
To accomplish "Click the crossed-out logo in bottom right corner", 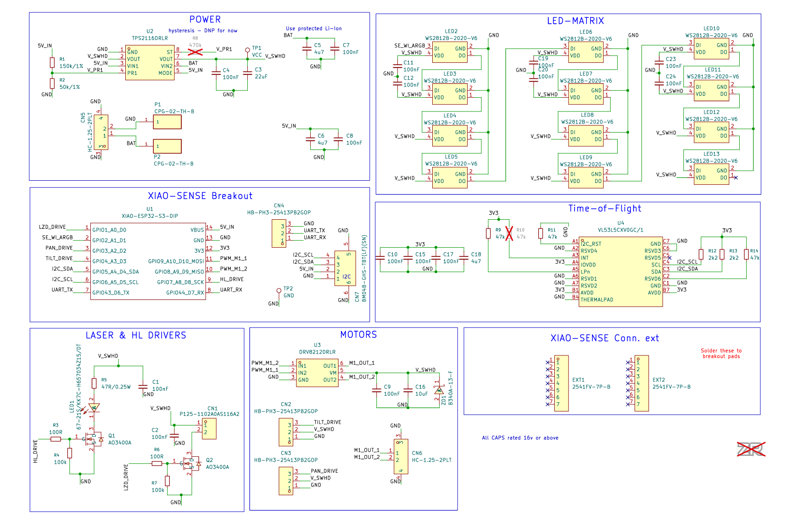I will 751,449.
